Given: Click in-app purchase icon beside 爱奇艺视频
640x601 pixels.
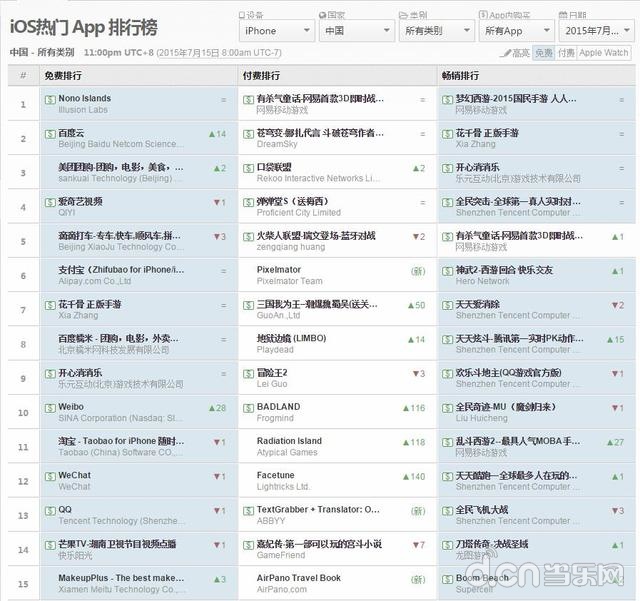Looking at the screenshot, I should (50, 202).
